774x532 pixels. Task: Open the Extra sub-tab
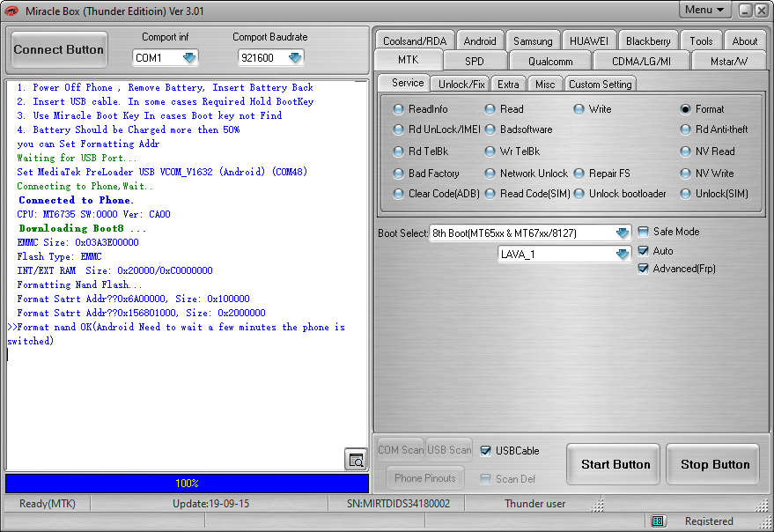pos(508,84)
